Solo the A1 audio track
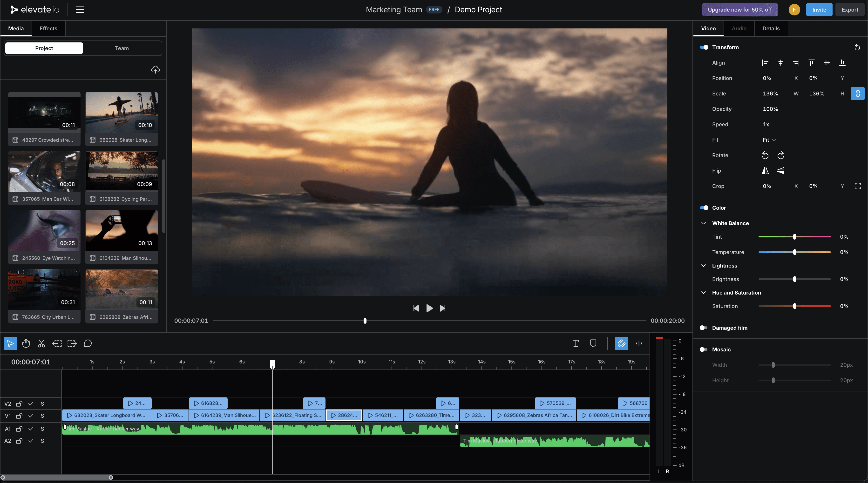Image resolution: width=868 pixels, height=483 pixels. click(x=42, y=429)
